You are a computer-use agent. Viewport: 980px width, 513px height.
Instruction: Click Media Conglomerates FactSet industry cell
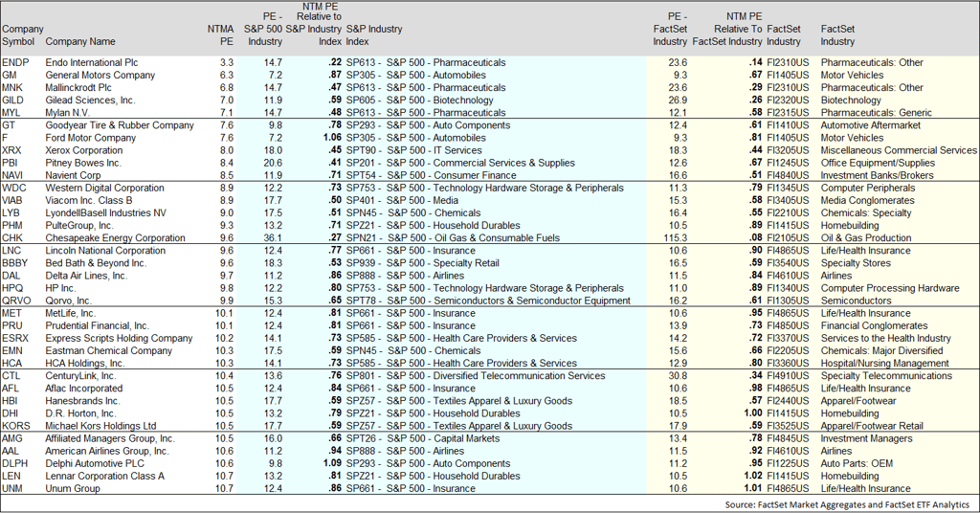coord(867,200)
